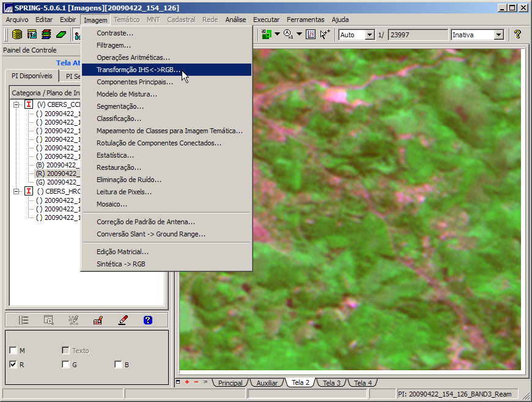Uncheck the R channel checkbox
This screenshot has width=532, height=402.
(x=13, y=365)
